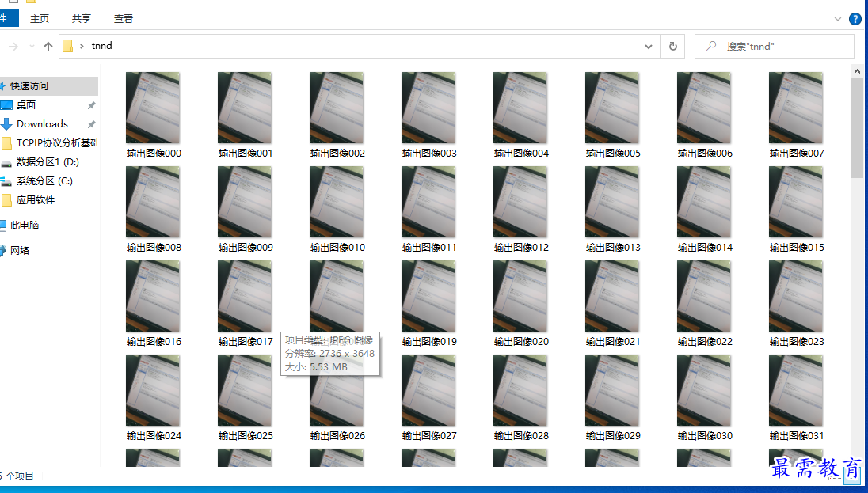Click file name 输出图像026
Screen dimensions: 868x493
(337, 435)
